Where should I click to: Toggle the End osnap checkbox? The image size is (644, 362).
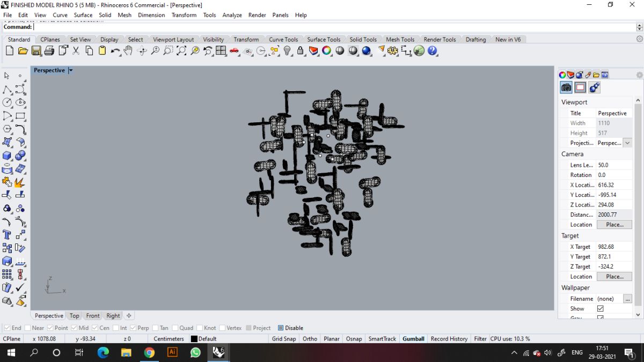click(7, 328)
